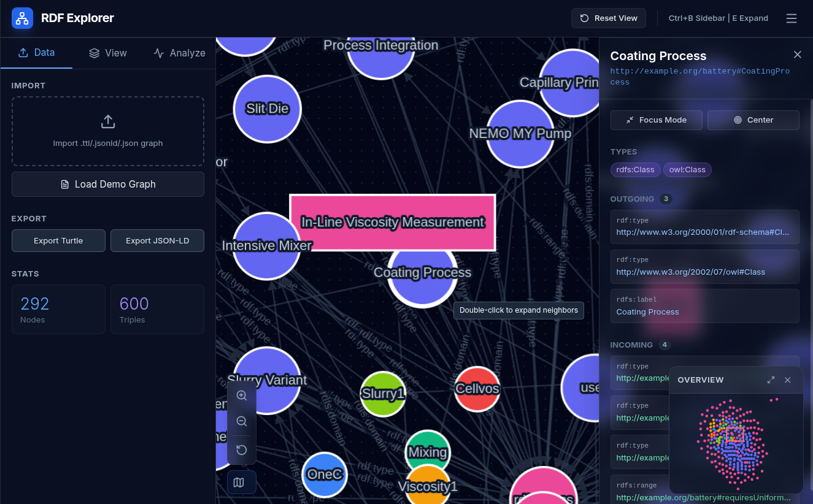The width and height of the screenshot is (813, 504).
Task: Click the reset rotation icon in zoom controls
Action: click(242, 450)
